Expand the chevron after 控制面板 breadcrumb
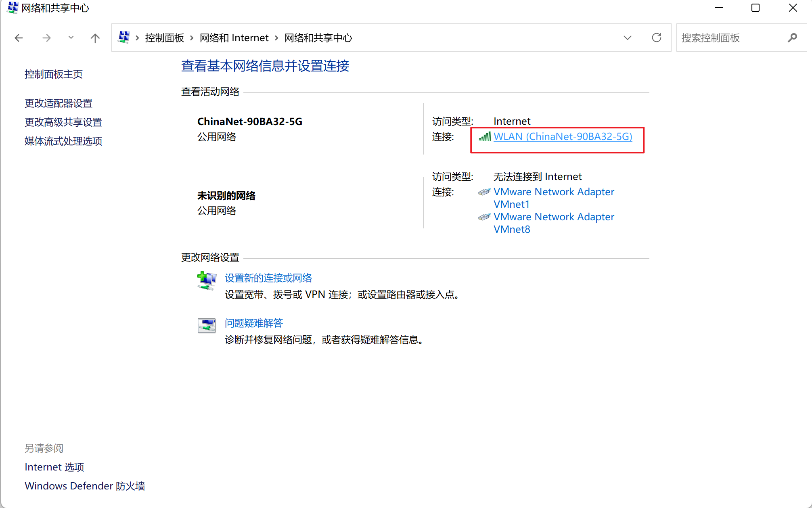 coord(192,38)
